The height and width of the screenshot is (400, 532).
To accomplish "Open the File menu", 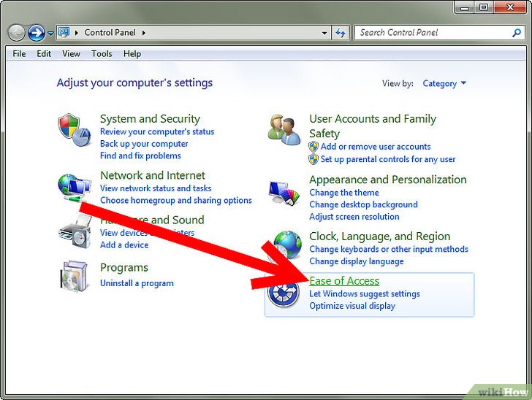I will (19, 54).
